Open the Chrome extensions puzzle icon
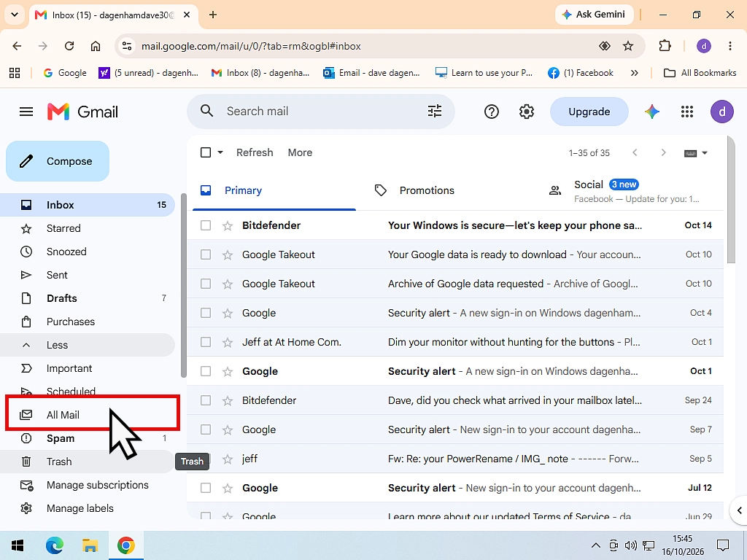Screen dimensions: 747x560 click(x=665, y=46)
